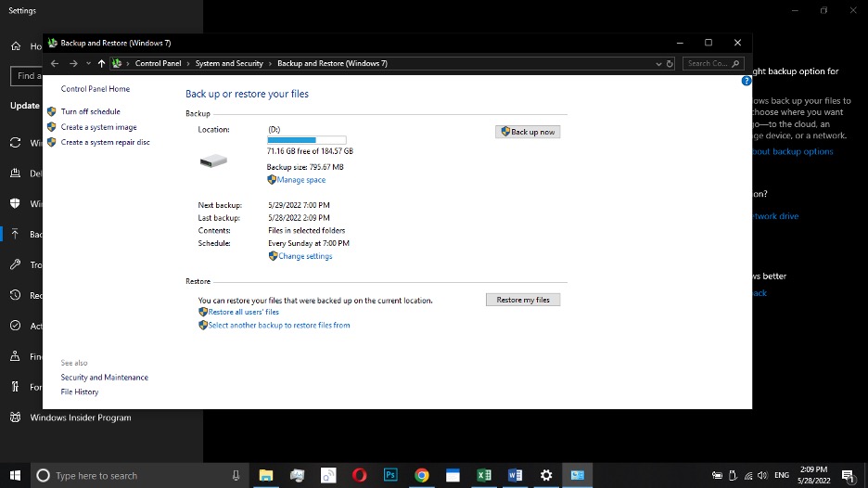
Task: Select Windows Update icon in Settings sidebar
Action: (16, 143)
